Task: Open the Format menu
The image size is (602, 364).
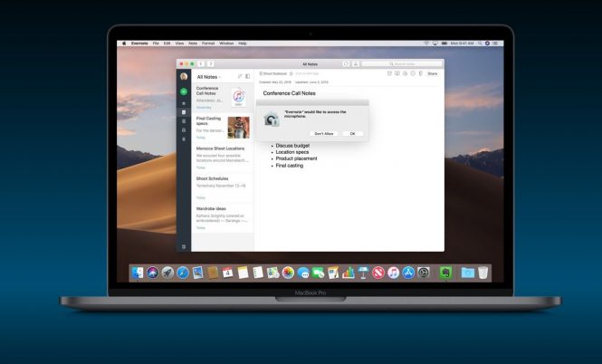Action: pyautogui.click(x=208, y=43)
